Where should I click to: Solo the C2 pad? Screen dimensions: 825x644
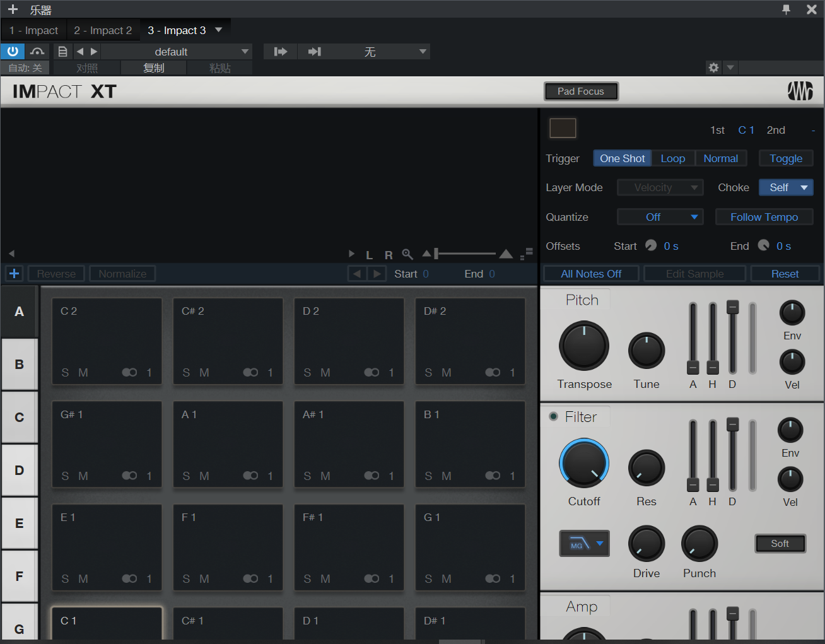pyautogui.click(x=65, y=373)
